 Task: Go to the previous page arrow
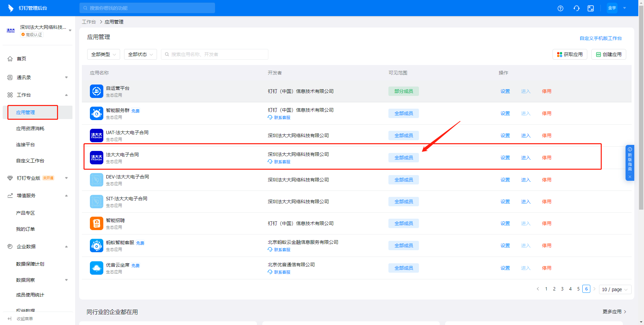(538, 289)
